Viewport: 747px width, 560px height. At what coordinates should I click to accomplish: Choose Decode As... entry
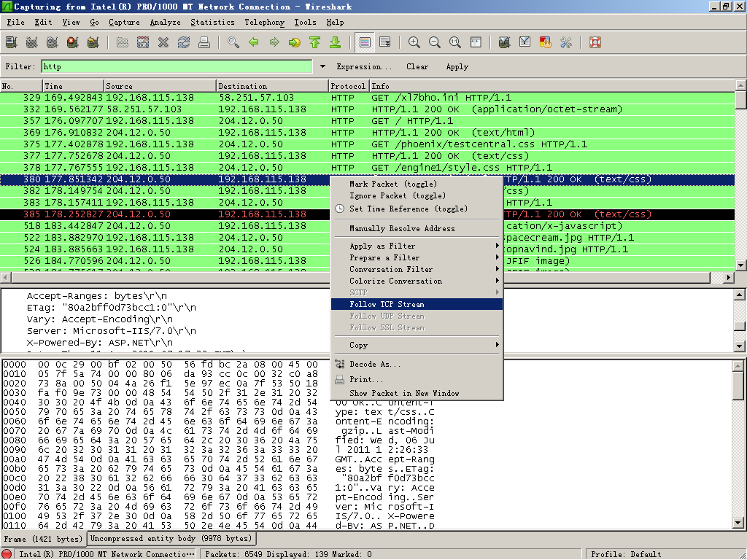click(417, 365)
